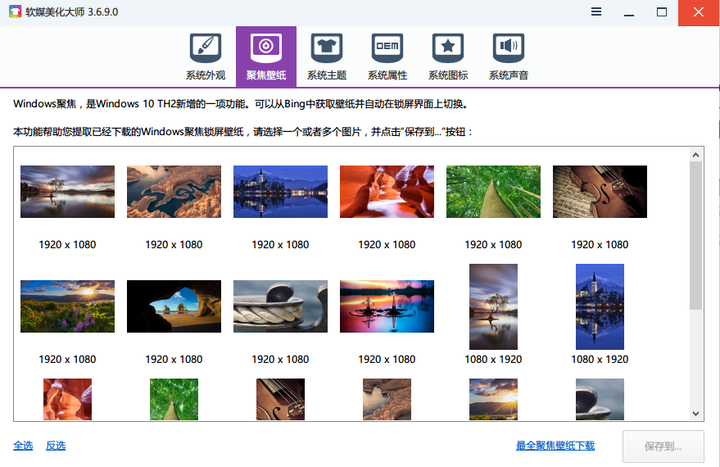Select the portrait sunset meadow thumbnail

point(494,399)
